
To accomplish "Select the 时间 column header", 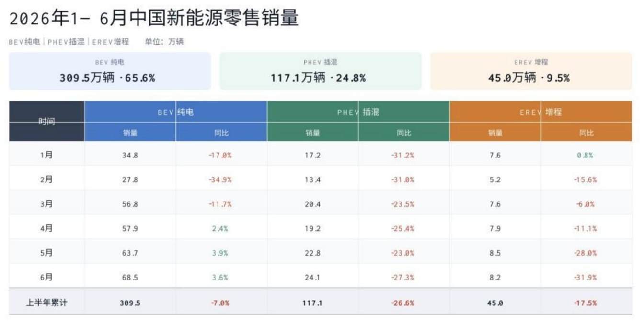I will pyautogui.click(x=46, y=122).
